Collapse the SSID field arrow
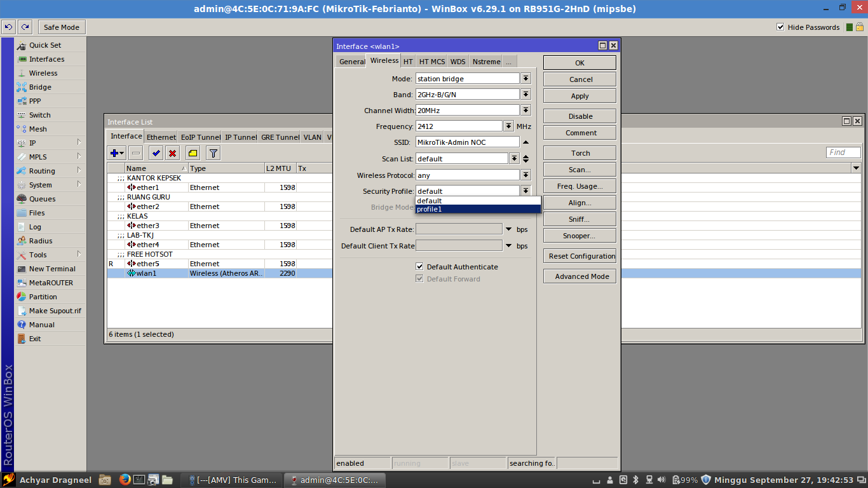Screen dimensions: 868x488 point(526,142)
